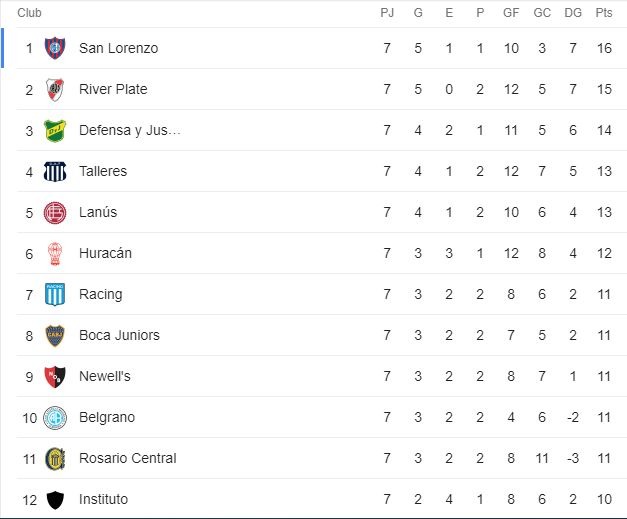Click the Rosario Central crest
The width and height of the screenshot is (627, 519).
[55, 459]
